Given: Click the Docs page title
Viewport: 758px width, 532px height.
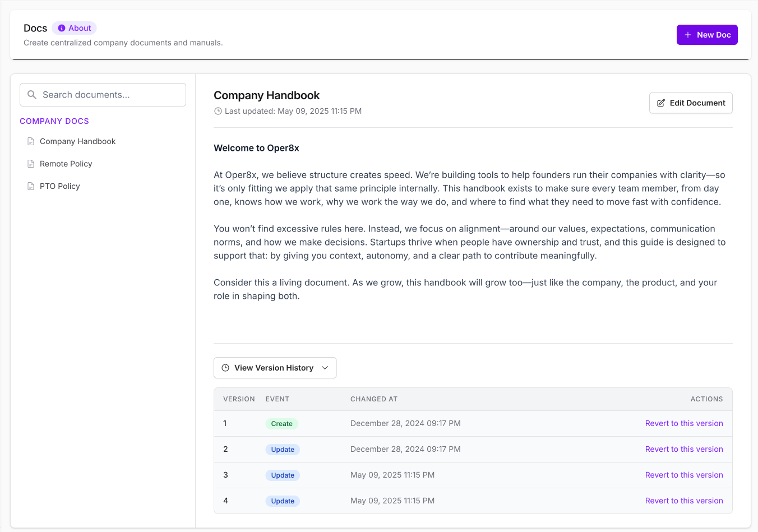Looking at the screenshot, I should click(x=35, y=28).
